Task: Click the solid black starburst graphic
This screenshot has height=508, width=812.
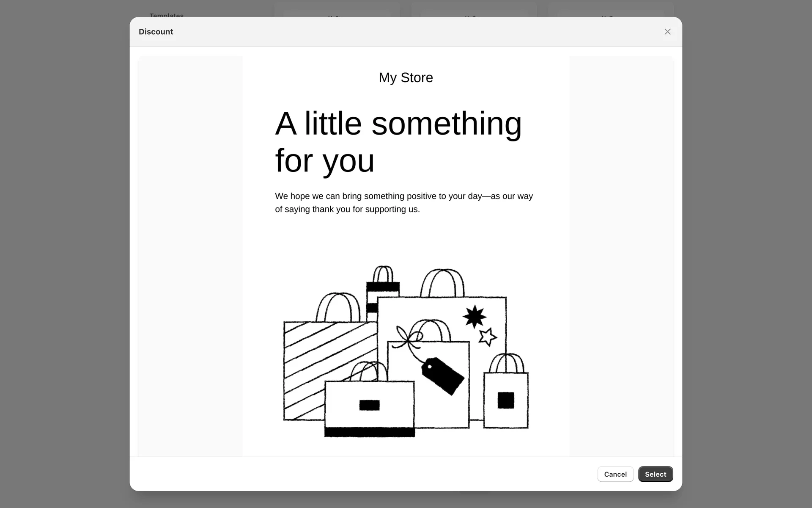Action: coord(474,317)
